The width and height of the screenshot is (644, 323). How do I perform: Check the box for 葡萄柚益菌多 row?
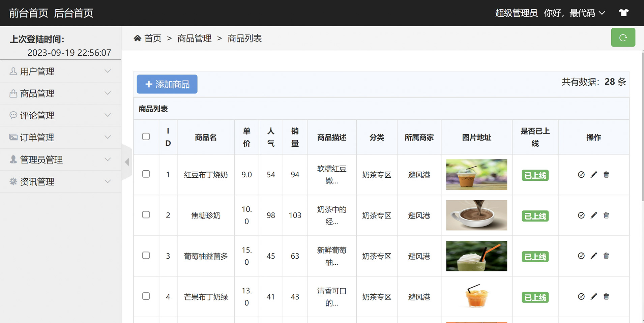[146, 256]
